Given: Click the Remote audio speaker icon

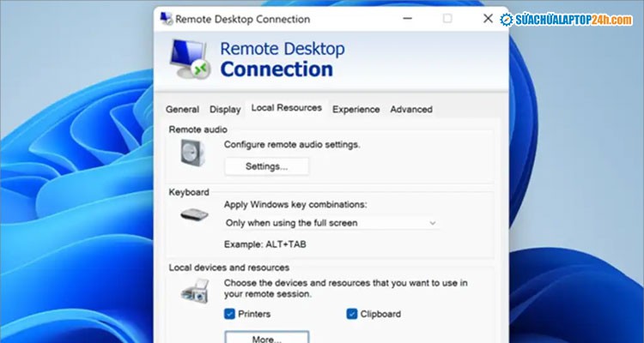Looking at the screenshot, I should tap(193, 153).
